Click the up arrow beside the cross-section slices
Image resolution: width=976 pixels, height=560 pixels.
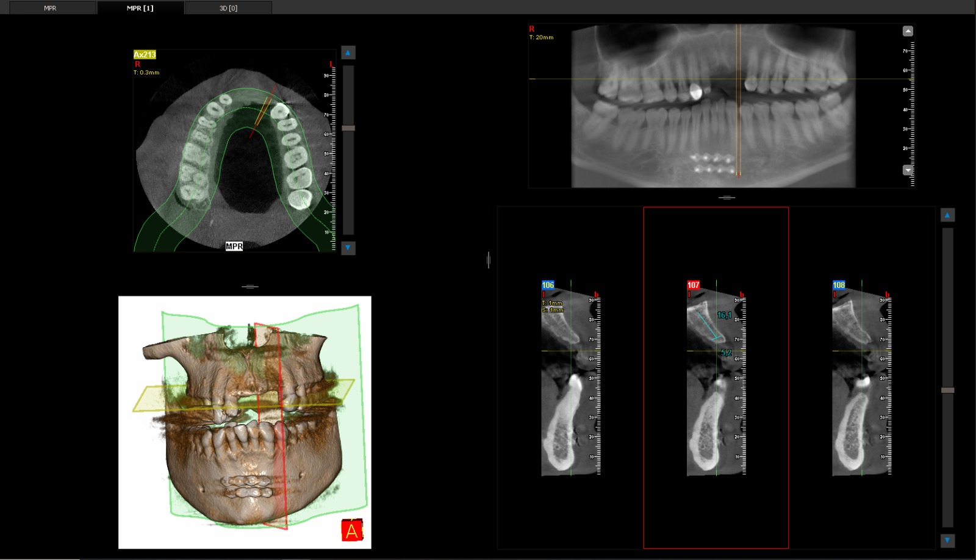click(x=947, y=215)
